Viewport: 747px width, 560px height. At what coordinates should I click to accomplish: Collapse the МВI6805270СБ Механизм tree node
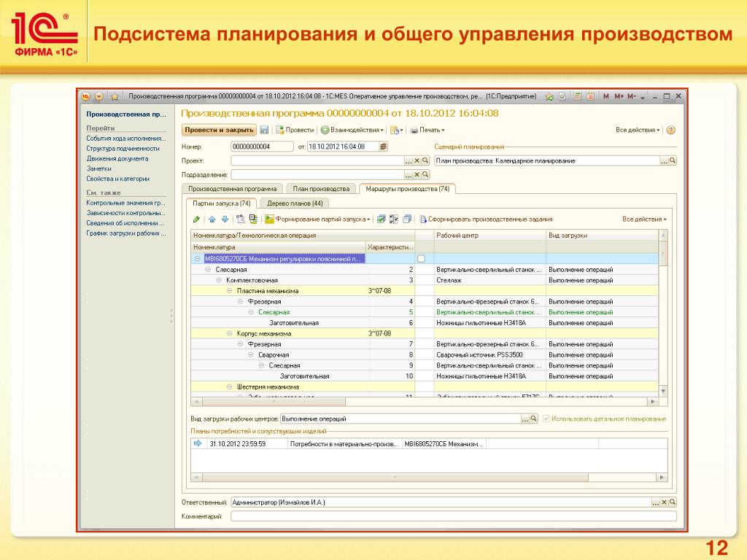pos(197,259)
